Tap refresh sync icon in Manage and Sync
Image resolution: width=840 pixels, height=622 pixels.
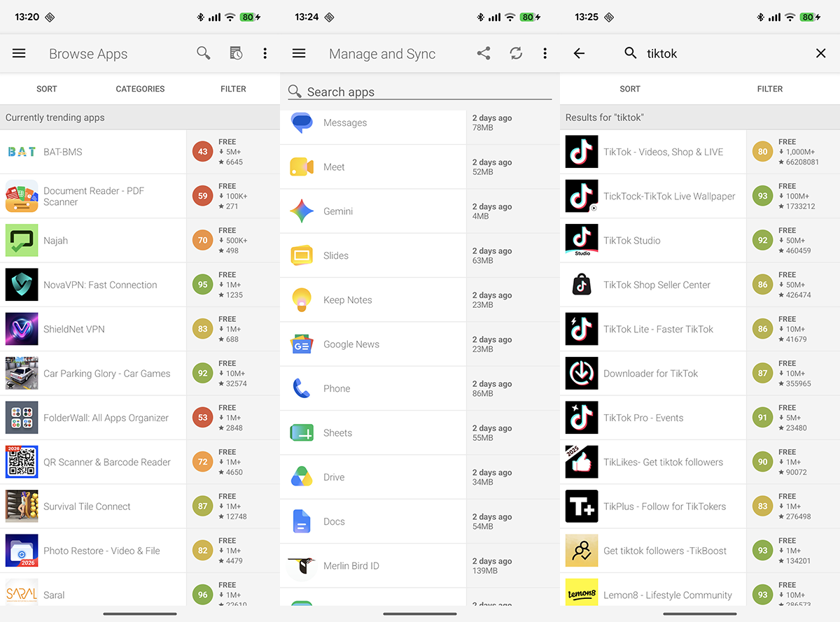[516, 53]
